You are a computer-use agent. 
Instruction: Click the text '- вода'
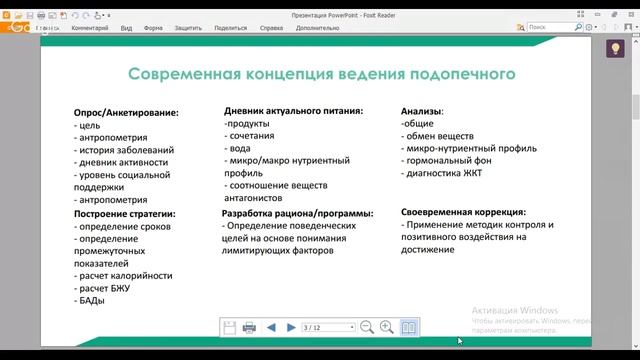237,148
